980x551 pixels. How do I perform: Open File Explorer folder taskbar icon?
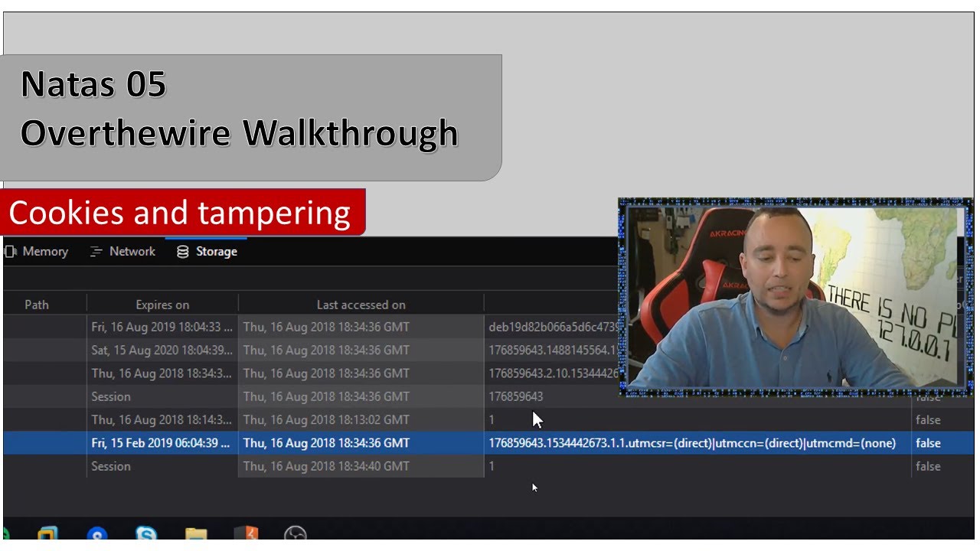click(196, 535)
